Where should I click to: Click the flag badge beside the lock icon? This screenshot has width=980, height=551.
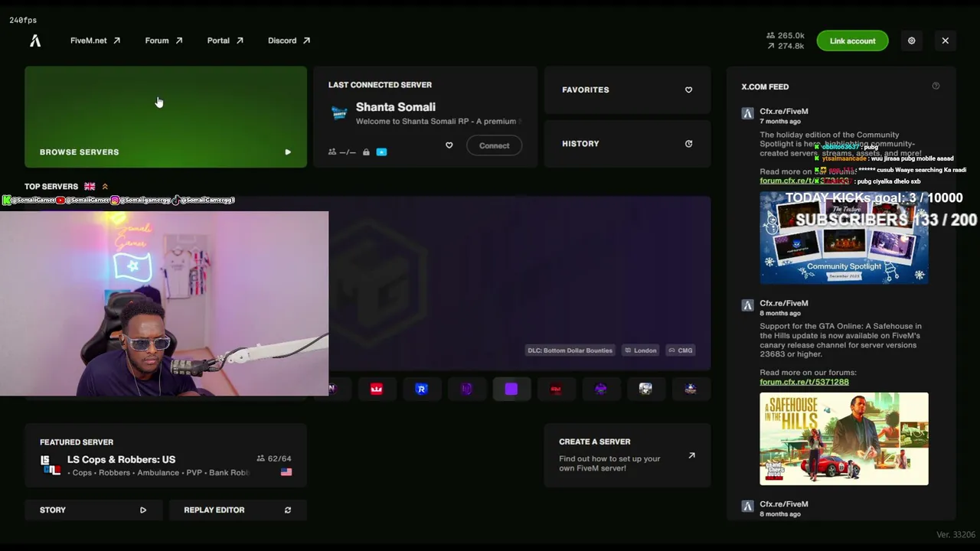381,152
